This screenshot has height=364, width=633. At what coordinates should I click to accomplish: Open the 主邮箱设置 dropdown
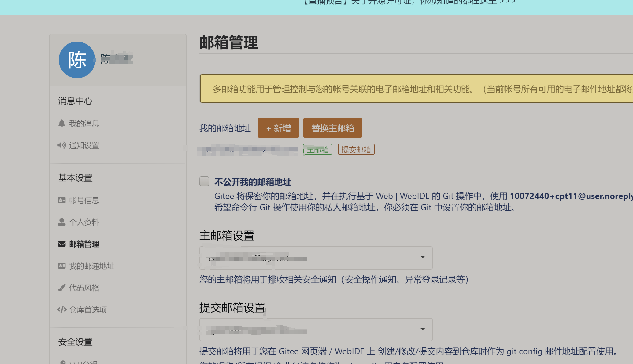(x=316, y=258)
